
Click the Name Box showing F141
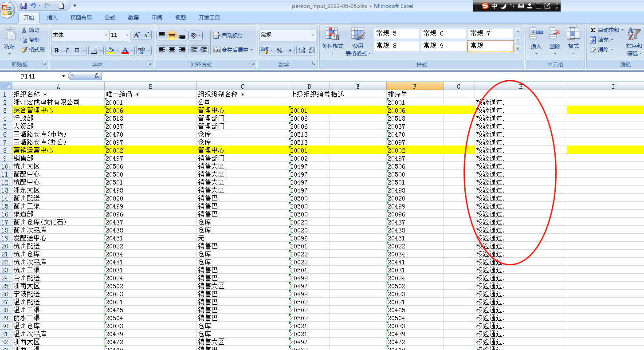pos(40,76)
